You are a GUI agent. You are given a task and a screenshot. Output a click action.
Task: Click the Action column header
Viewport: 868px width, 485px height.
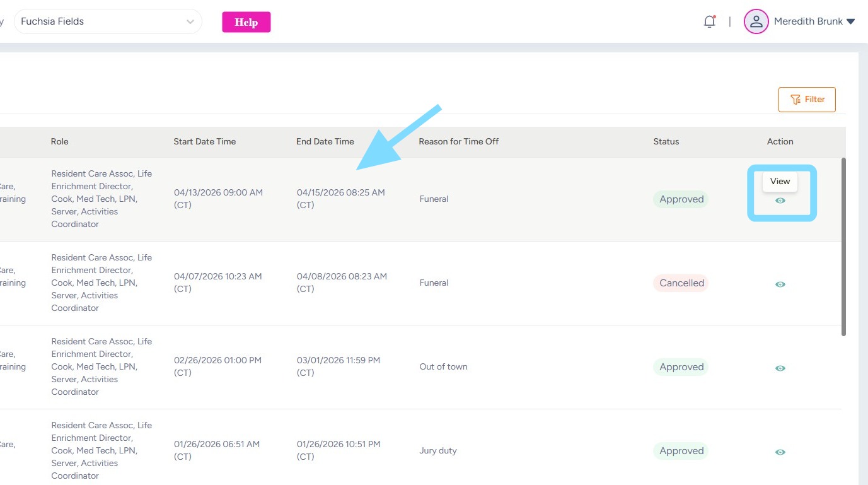[780, 142]
